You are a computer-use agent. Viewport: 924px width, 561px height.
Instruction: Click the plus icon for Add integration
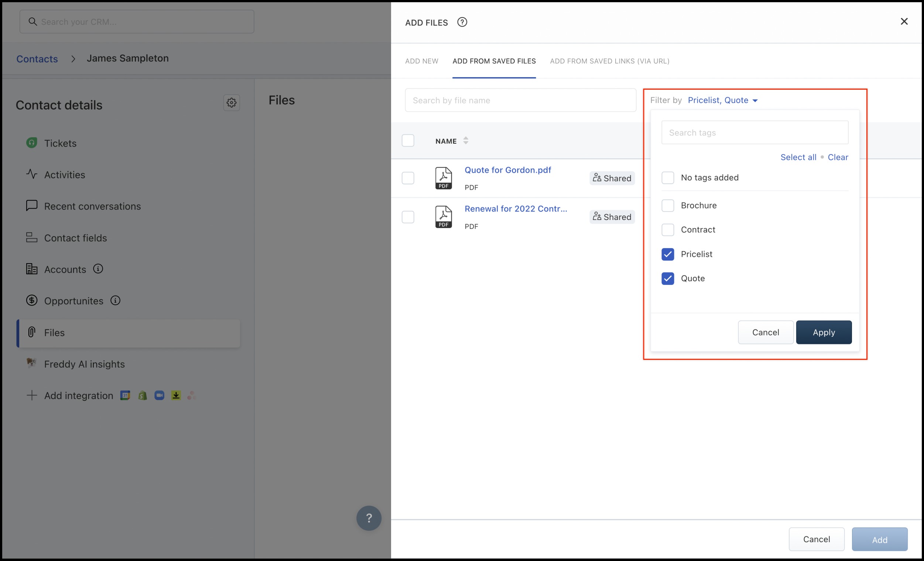click(x=32, y=395)
